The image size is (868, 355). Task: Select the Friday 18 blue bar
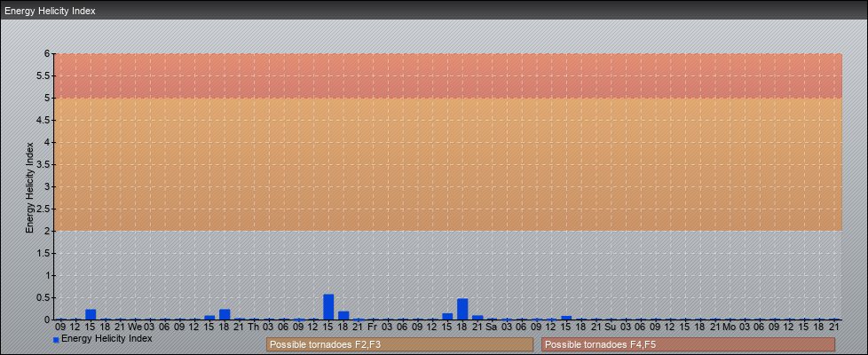[x=462, y=309]
